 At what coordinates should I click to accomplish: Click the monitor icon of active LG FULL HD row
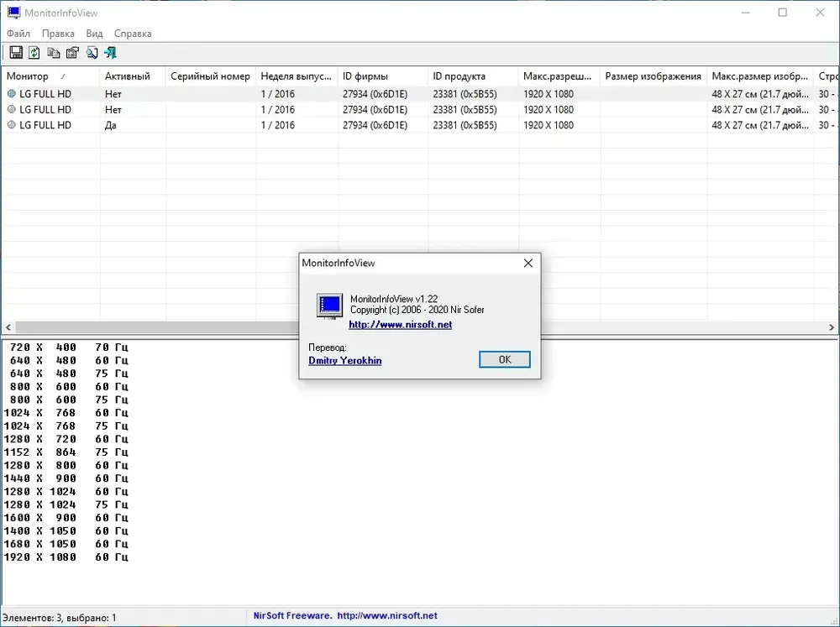pyautogui.click(x=11, y=125)
